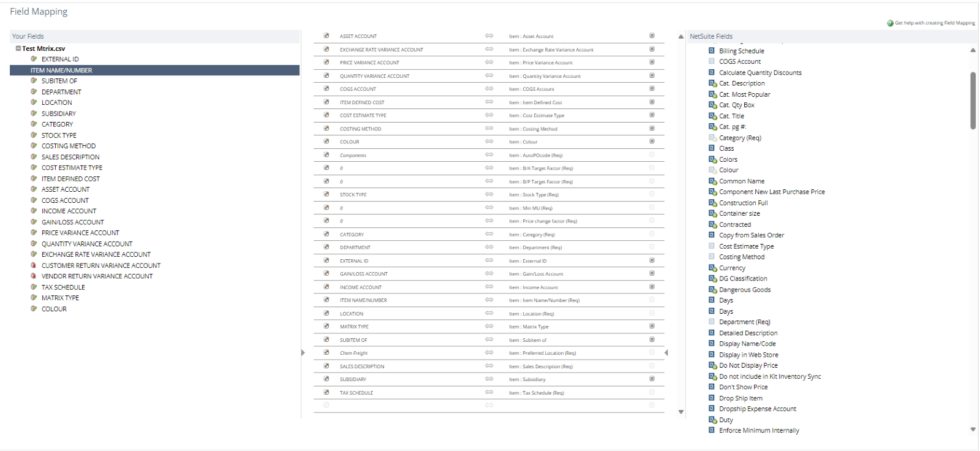
Task: Delete the Item : Colour mapping
Action: click(x=652, y=142)
